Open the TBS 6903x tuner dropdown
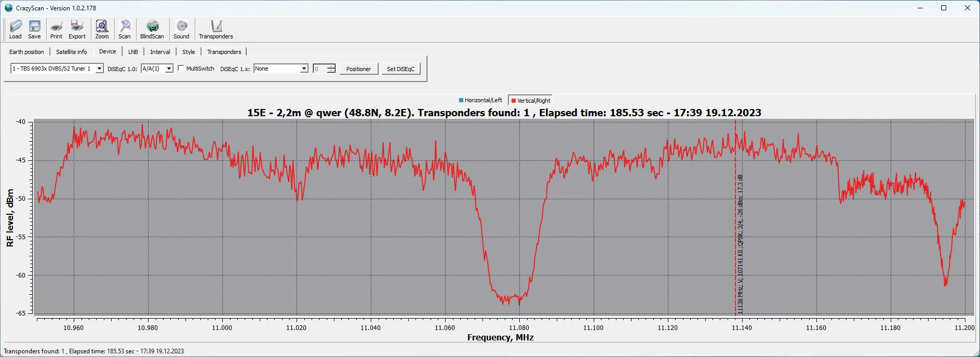980x357 pixels. click(x=99, y=68)
